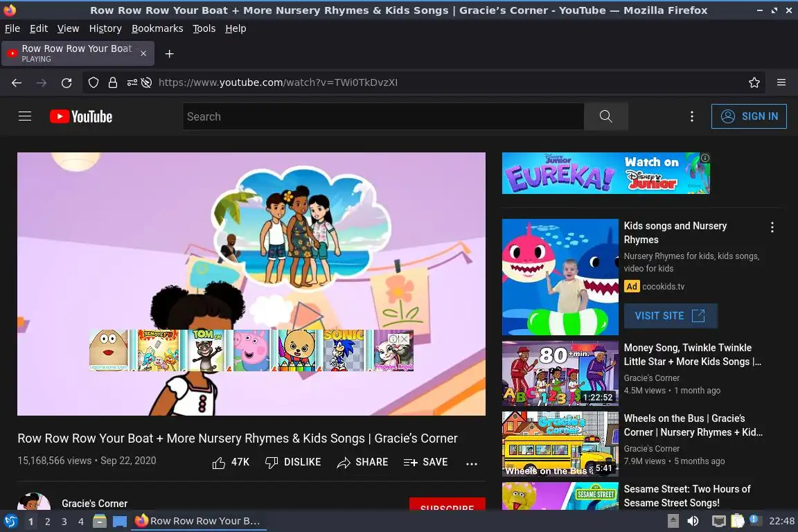The height and width of the screenshot is (532, 798).
Task: Open the Eureka Disney Junior banner ad
Action: (605, 173)
